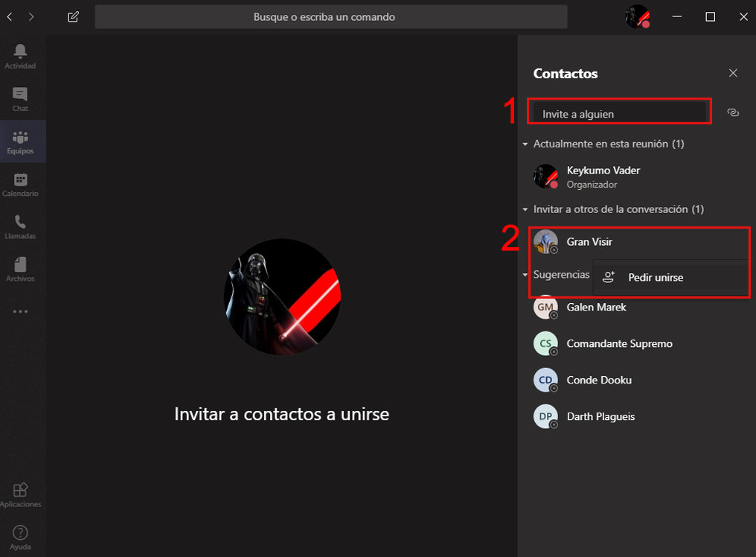Screen dimensions: 756x557
Task: Open the more apps ellipsis menu
Action: click(20, 311)
